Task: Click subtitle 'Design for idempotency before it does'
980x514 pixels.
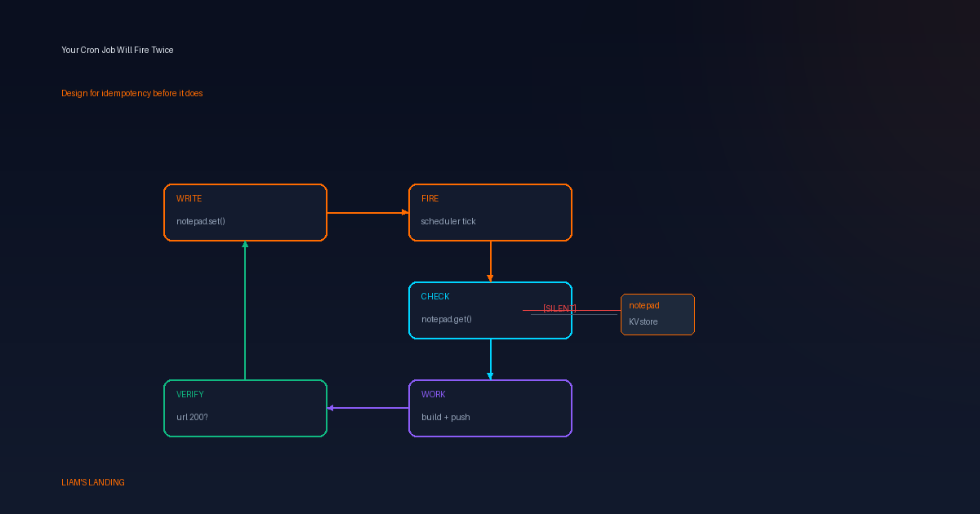Action: coord(132,93)
